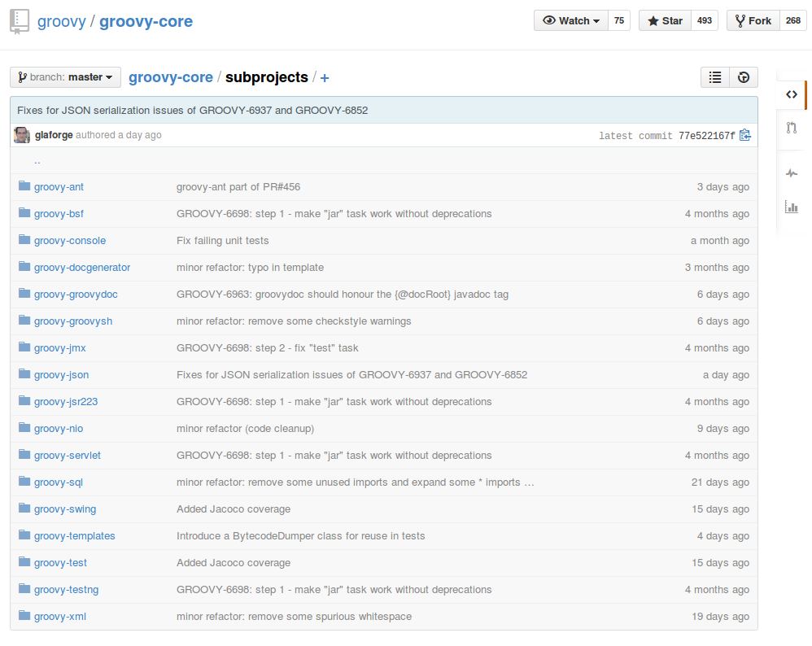Image resolution: width=812 pixels, height=646 pixels.
Task: Open the groovy owner link in header
Action: tap(62, 22)
